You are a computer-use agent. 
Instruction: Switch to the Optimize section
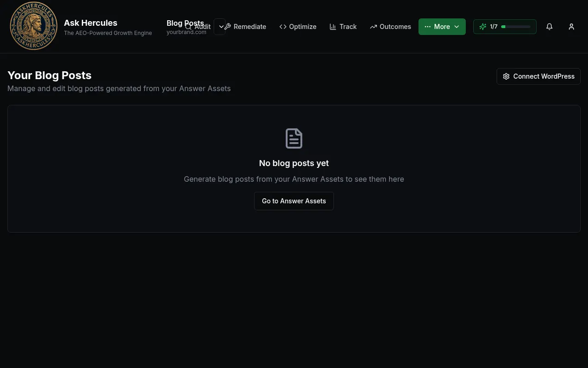pos(298,27)
